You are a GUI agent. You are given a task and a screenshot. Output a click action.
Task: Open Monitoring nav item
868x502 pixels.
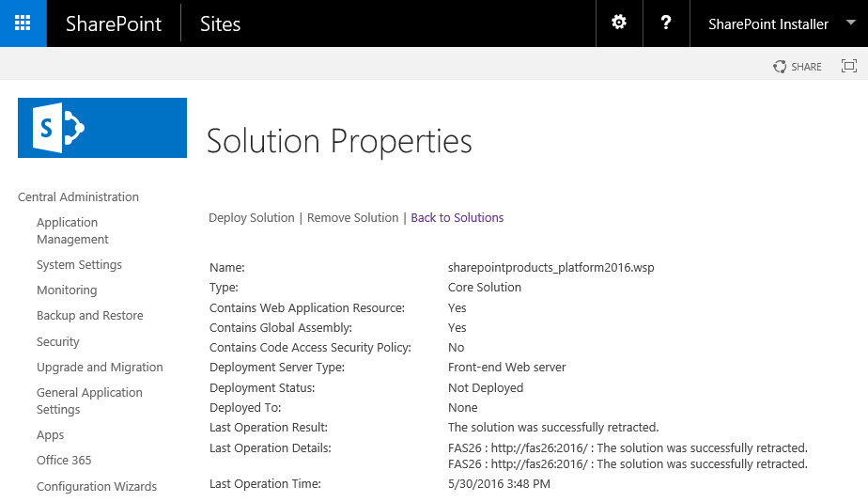pyautogui.click(x=67, y=290)
